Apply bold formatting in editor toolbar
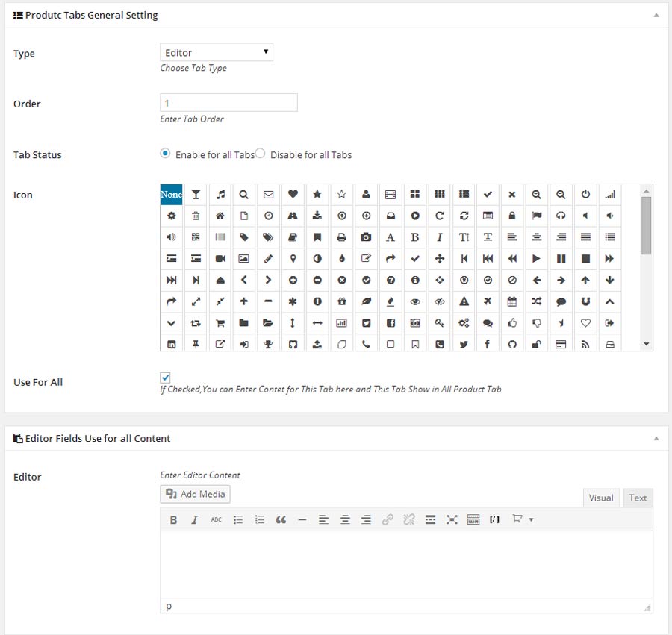672x635 pixels. (173, 519)
